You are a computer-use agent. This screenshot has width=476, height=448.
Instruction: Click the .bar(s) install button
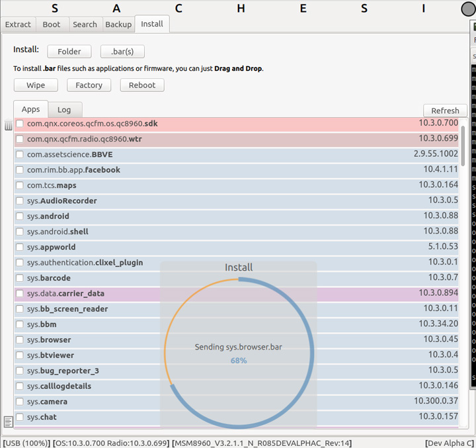click(x=122, y=52)
